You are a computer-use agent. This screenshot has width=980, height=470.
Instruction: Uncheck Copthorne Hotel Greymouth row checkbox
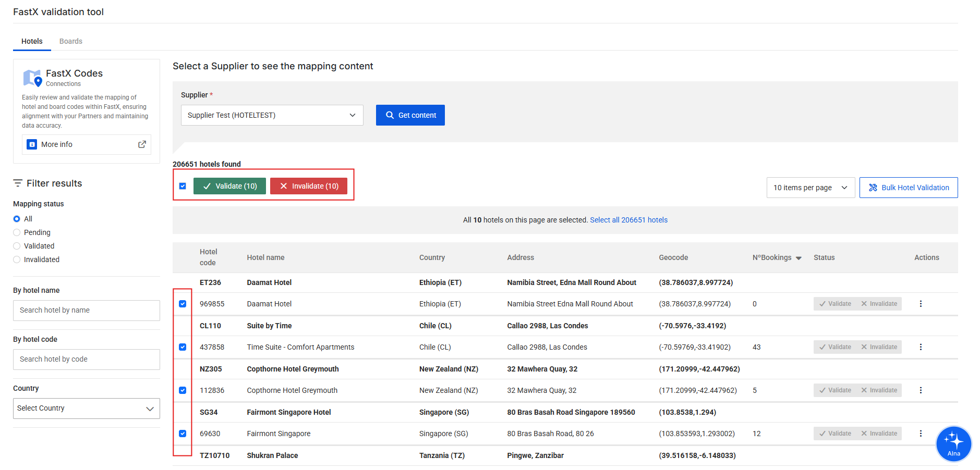point(183,390)
